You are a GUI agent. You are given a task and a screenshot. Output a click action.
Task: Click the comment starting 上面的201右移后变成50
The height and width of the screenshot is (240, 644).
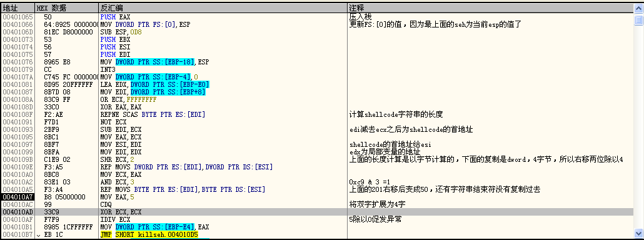[445, 189]
